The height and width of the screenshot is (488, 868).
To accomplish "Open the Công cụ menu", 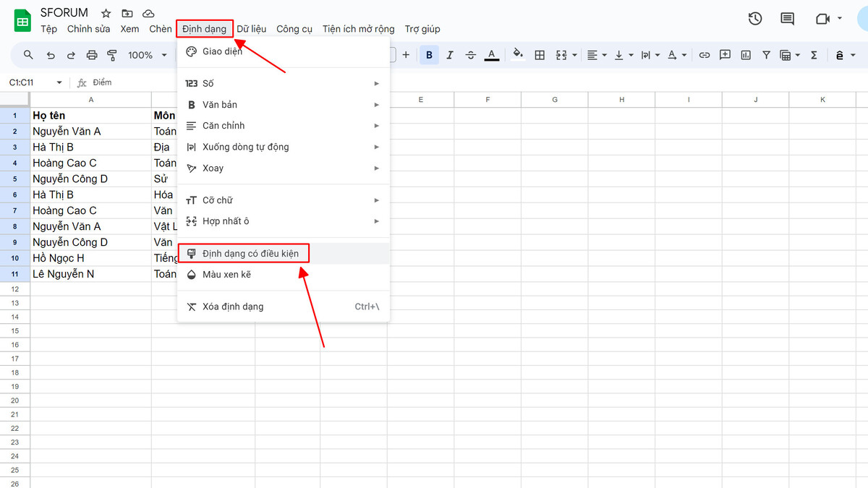I will point(294,29).
